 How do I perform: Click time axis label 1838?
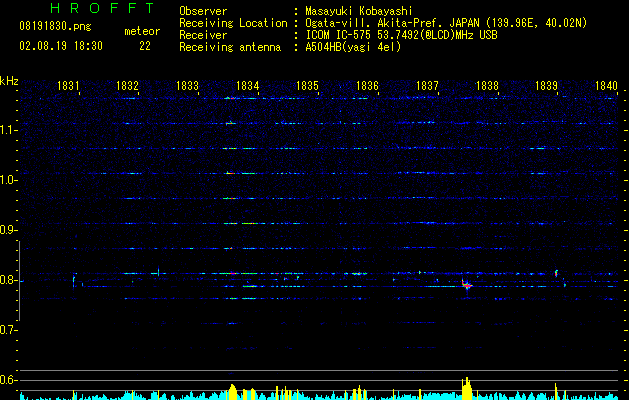tap(487, 85)
